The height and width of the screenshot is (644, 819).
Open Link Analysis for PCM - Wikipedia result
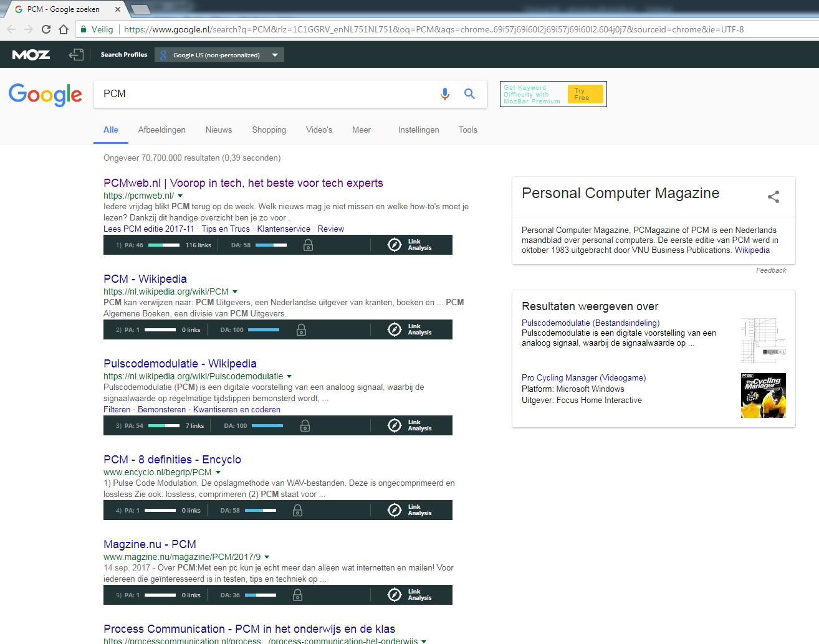410,329
